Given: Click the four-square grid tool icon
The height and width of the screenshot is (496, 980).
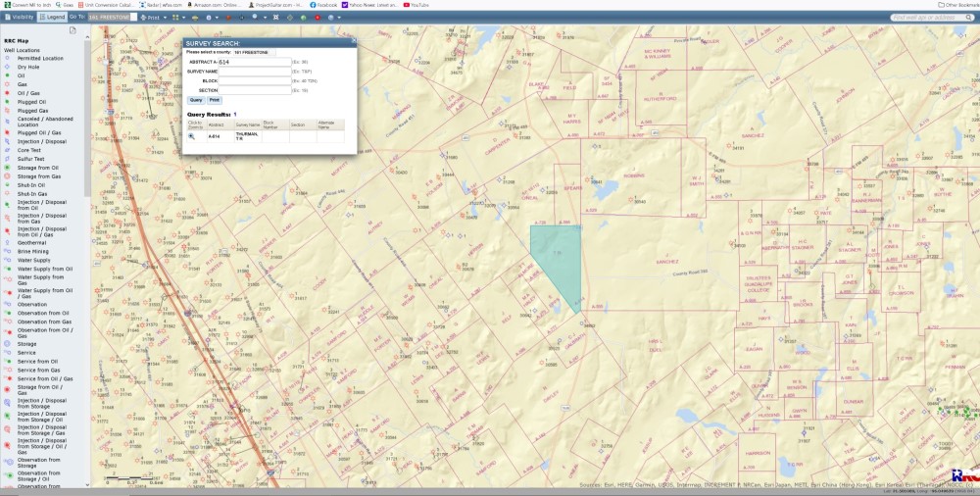Looking at the screenshot, I should [x=175, y=17].
